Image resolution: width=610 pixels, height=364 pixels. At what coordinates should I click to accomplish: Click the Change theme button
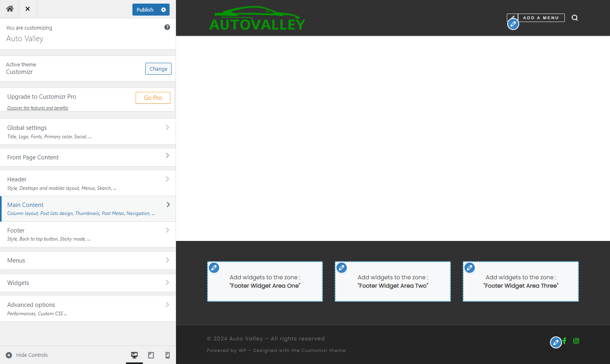(158, 69)
